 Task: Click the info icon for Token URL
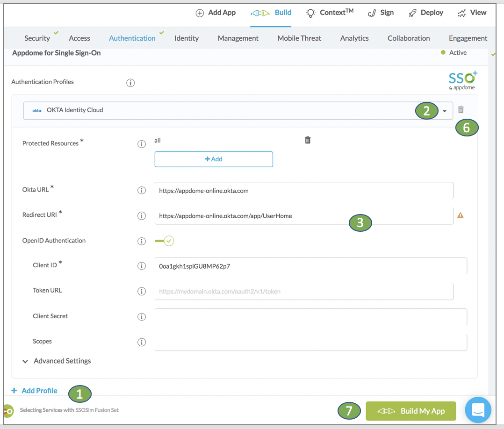click(x=142, y=291)
